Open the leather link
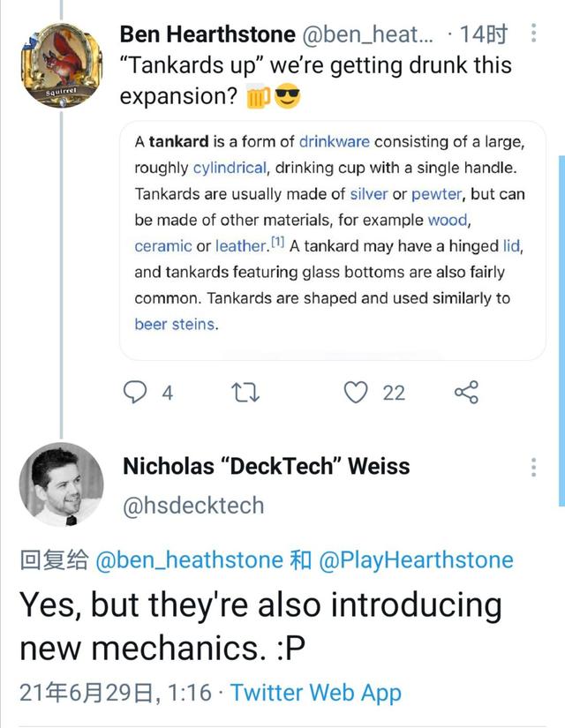565x728 pixels. 241,246
